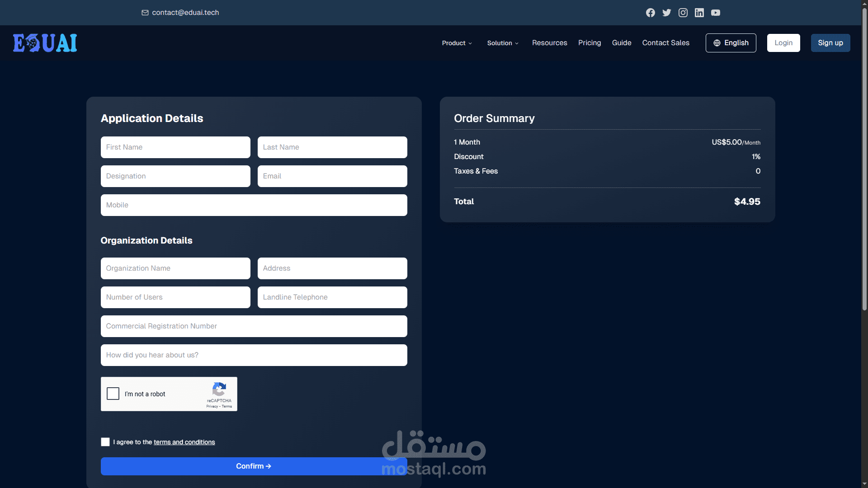
Task: Focus the Address field
Action: (x=332, y=268)
